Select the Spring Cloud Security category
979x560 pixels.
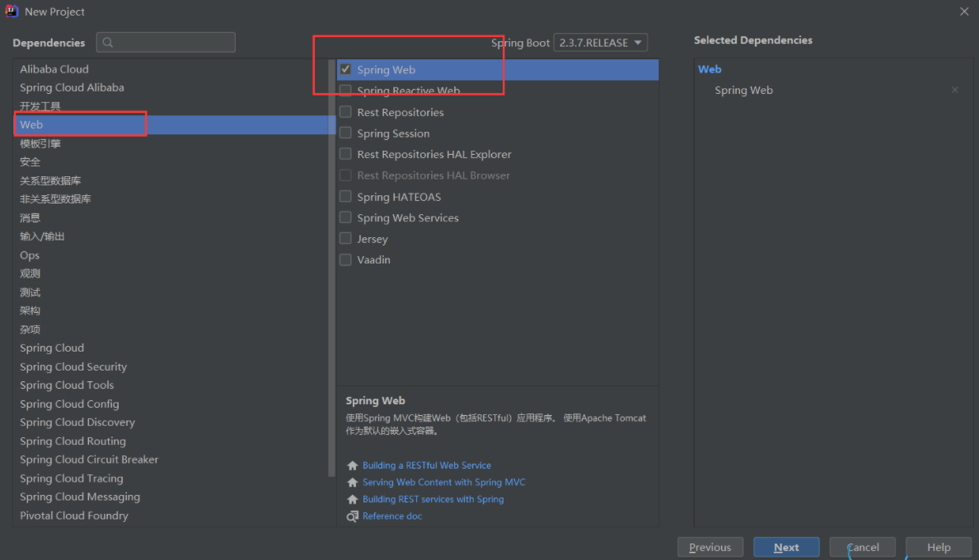pyautogui.click(x=171, y=366)
